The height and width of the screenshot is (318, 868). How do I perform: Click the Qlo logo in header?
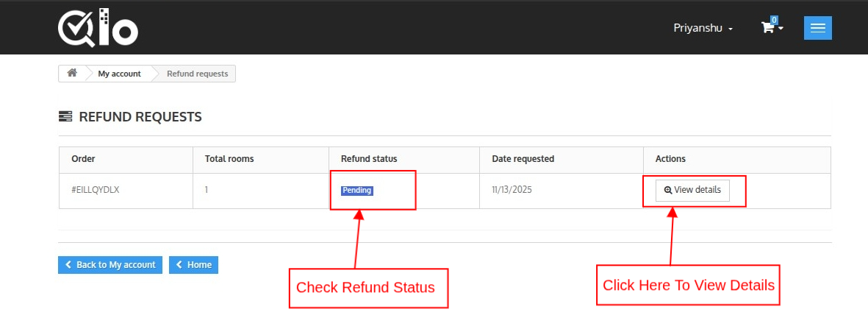click(98, 28)
